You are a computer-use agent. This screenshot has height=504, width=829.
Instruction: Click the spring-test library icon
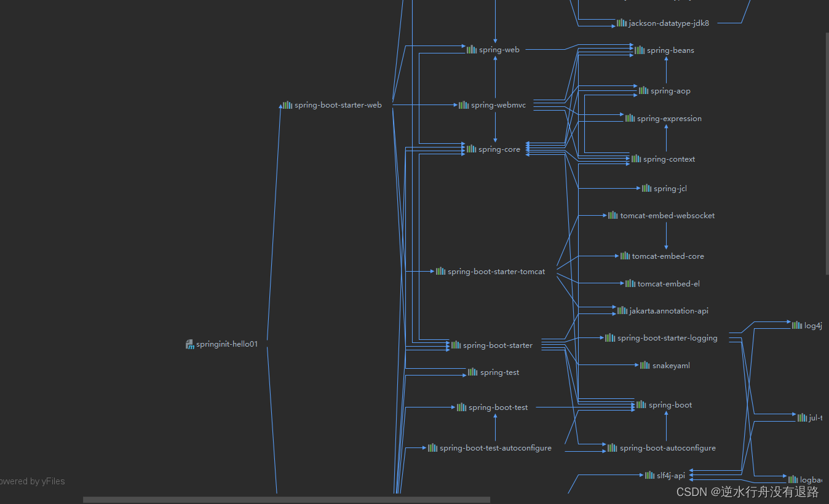[473, 372]
